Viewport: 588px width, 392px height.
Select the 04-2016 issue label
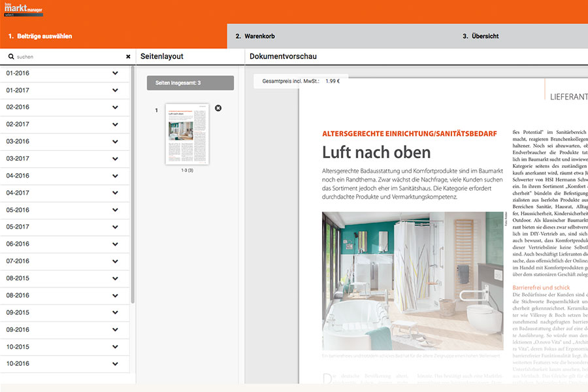point(18,176)
